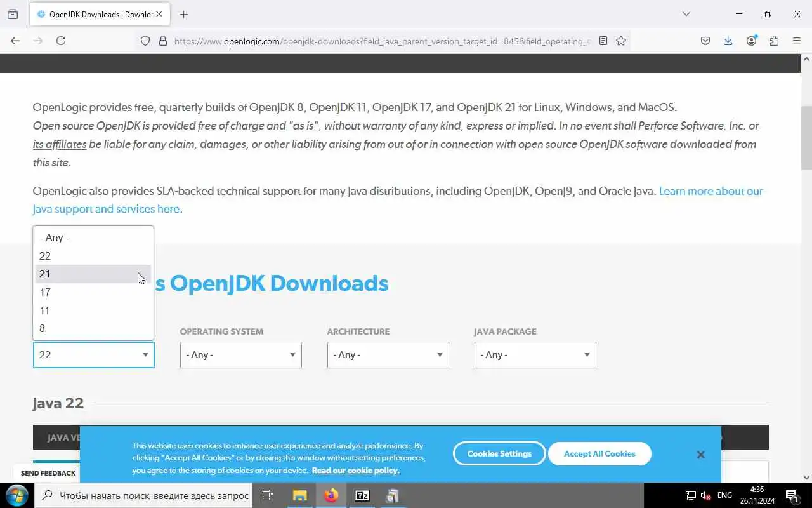812x508 pixels.
Task: Select the OpenJDK Downloads tab
Action: coord(100,14)
